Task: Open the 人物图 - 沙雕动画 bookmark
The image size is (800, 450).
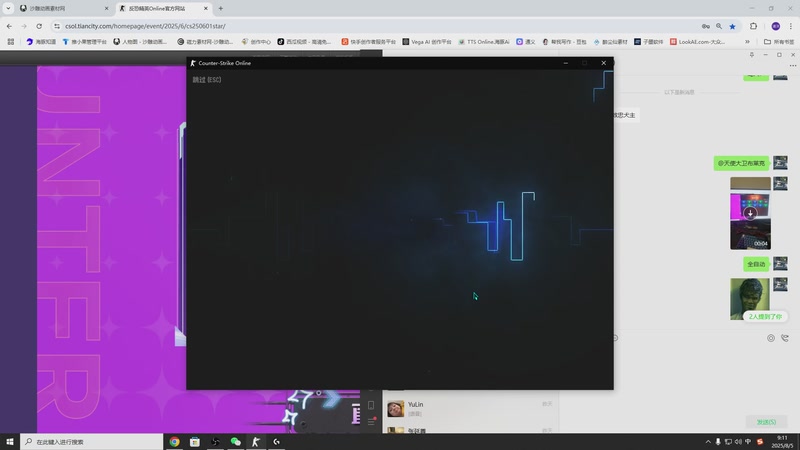Action: [x=140, y=41]
